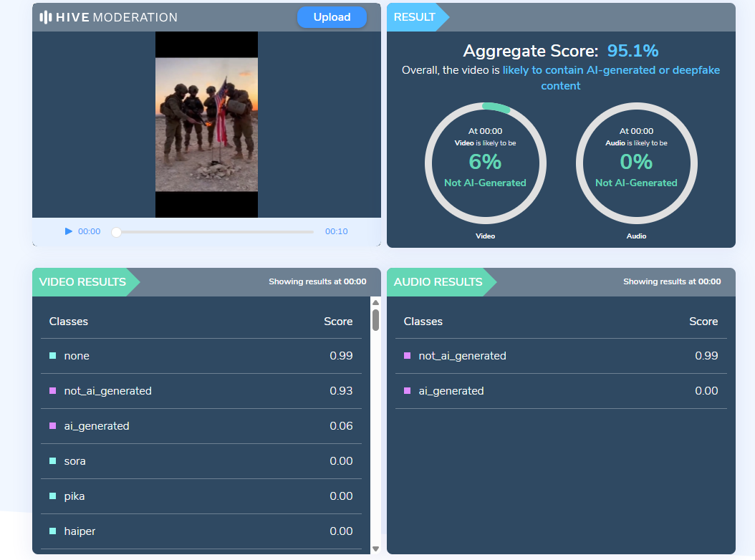Click the cyan square beside 'sora'
This screenshot has height=560, width=755.
(x=52, y=461)
